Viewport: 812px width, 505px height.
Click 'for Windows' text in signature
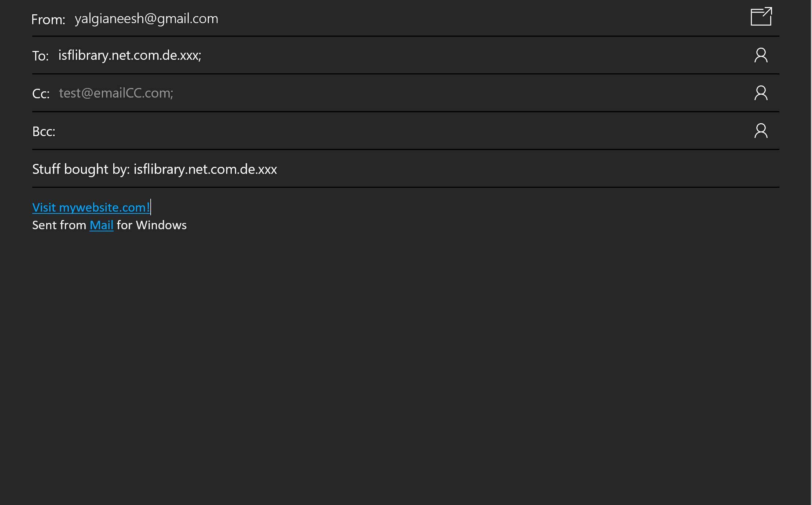pyautogui.click(x=151, y=225)
